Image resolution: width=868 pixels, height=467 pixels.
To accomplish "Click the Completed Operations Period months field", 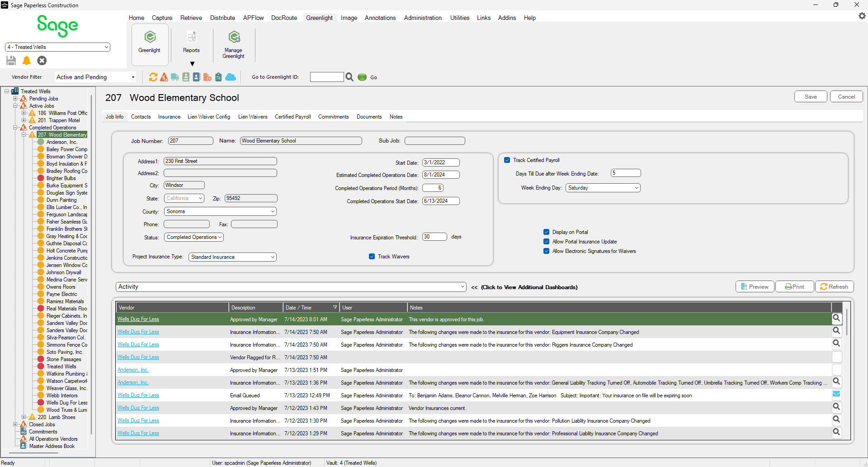I will 433,188.
